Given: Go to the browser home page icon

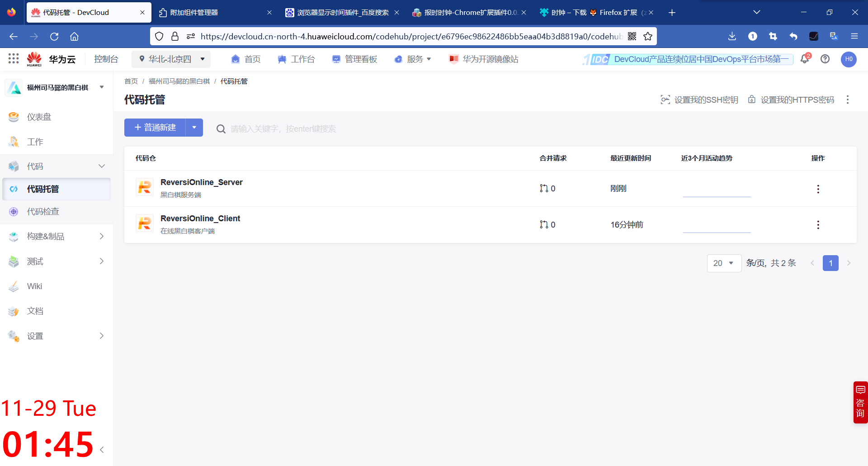Looking at the screenshot, I should point(74,36).
